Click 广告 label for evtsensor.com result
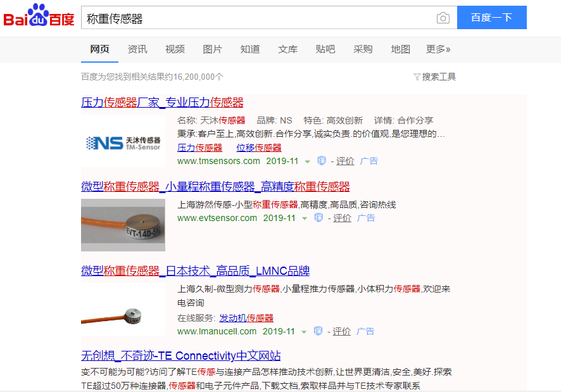The image size is (561, 392). (x=366, y=218)
